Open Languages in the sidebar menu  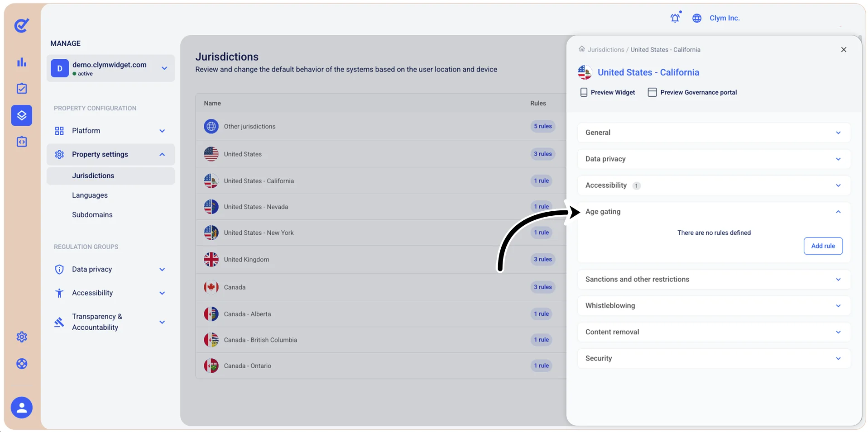(x=90, y=195)
